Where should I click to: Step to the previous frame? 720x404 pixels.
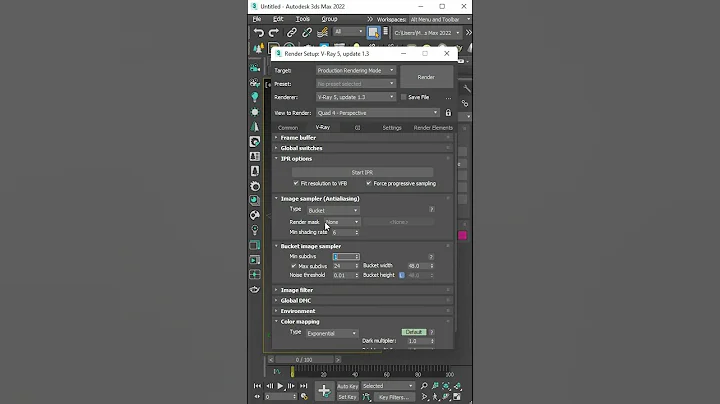pyautogui.click(x=270, y=386)
